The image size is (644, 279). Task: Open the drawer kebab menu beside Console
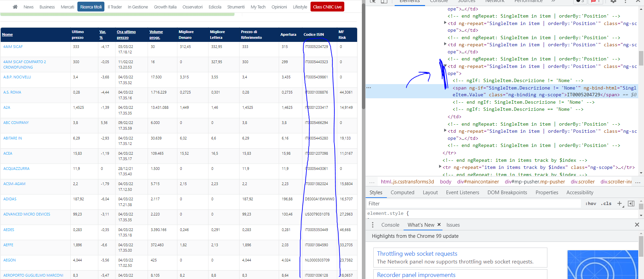tap(373, 225)
